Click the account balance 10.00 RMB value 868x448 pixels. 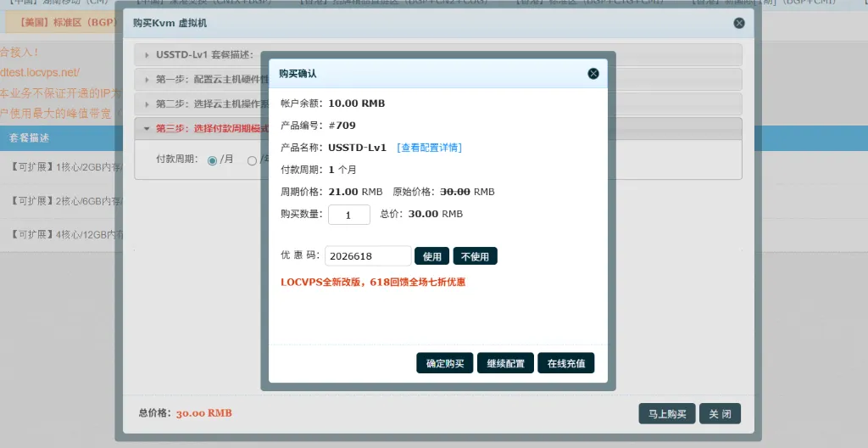click(x=357, y=104)
